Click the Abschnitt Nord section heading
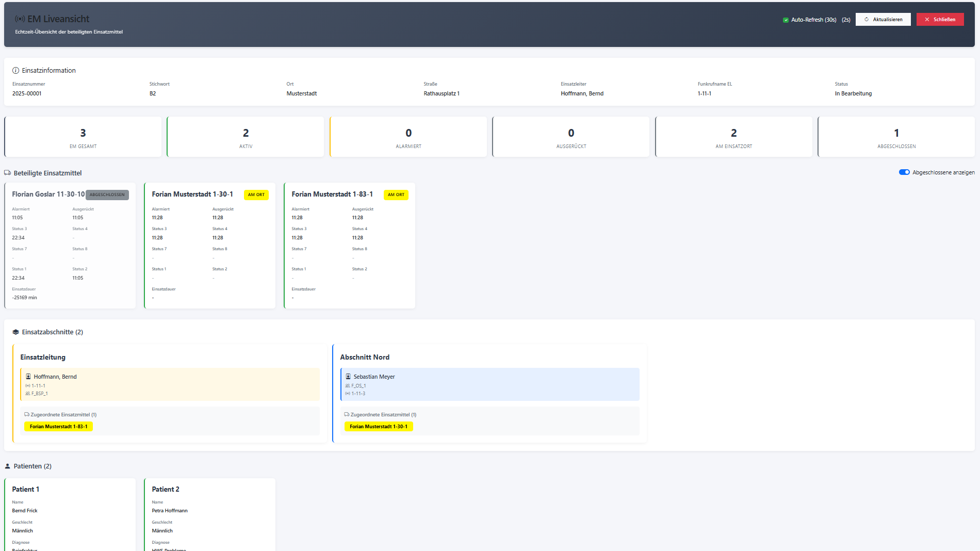The height and width of the screenshot is (551, 980). click(x=365, y=357)
